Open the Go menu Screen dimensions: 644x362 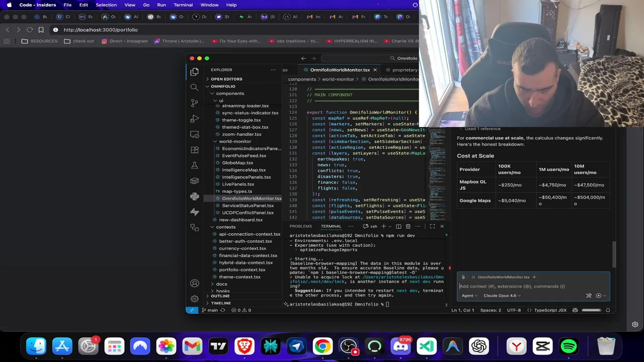click(x=146, y=5)
